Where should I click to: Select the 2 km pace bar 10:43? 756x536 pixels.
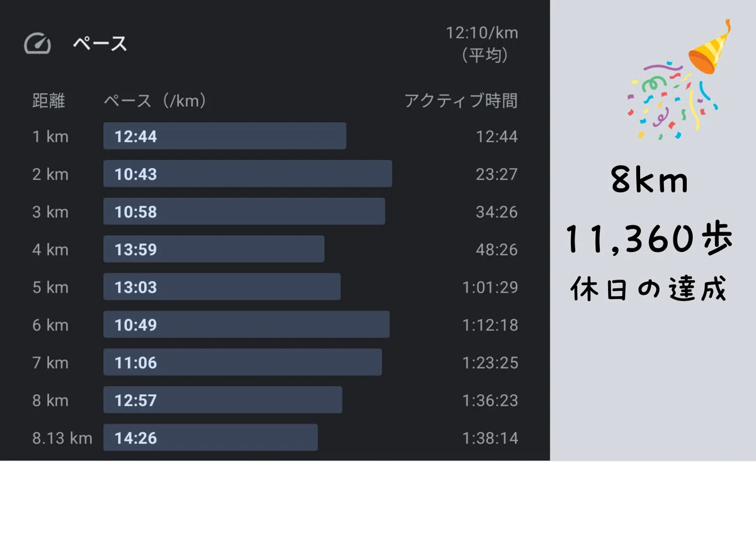[248, 174]
